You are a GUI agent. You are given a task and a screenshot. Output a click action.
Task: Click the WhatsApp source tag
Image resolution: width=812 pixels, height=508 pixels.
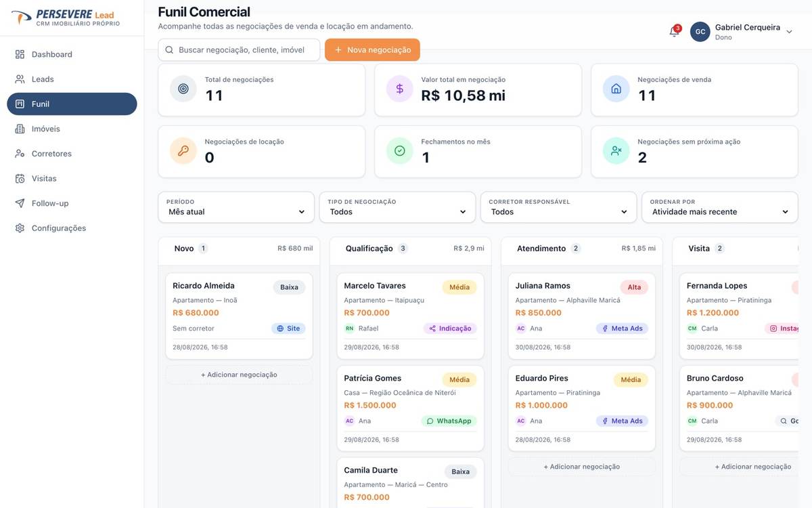click(x=449, y=421)
